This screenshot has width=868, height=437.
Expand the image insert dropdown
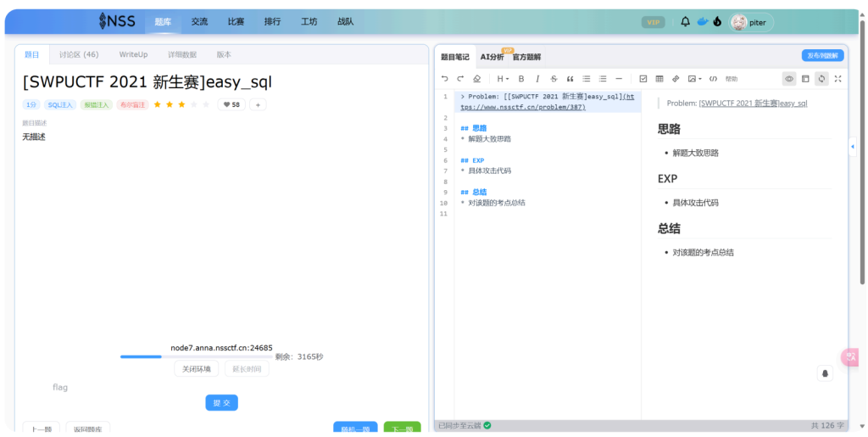(x=694, y=79)
